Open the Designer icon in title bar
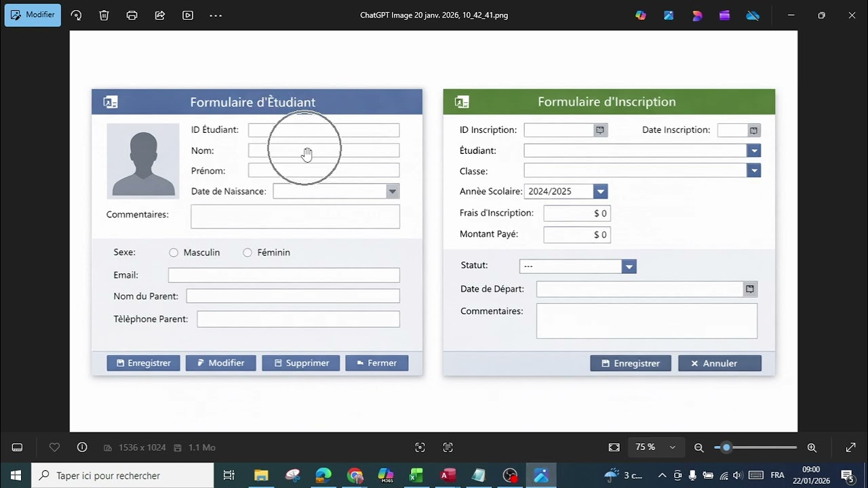 point(697,15)
